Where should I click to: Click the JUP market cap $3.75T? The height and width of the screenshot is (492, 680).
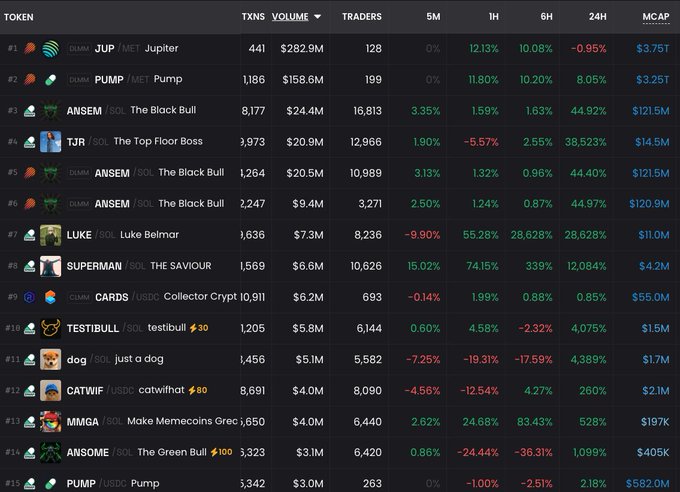[x=653, y=49]
